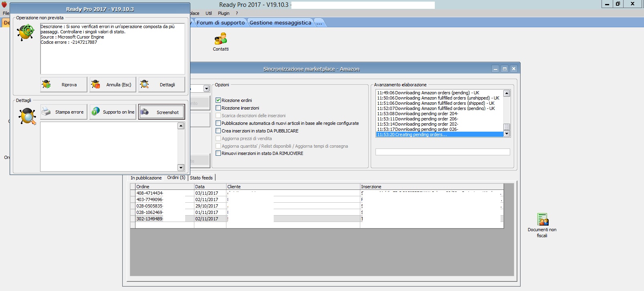This screenshot has width=644, height=291.
Task: Switch to Forum di supporto tab
Action: coord(220,23)
